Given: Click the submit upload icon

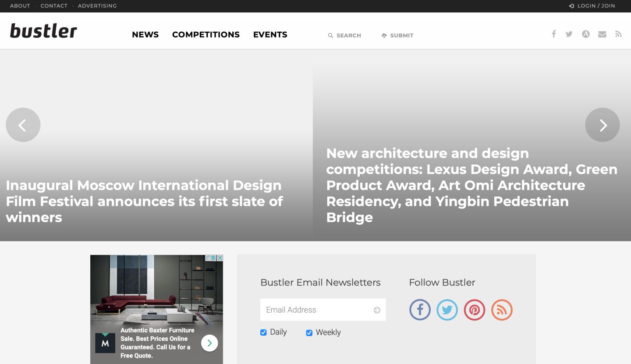Looking at the screenshot, I should coord(384,35).
